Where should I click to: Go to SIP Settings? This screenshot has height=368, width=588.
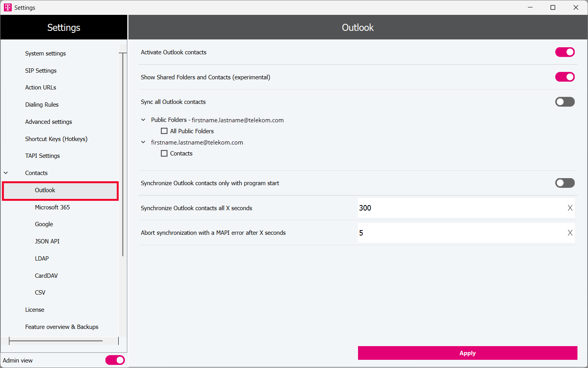tap(41, 71)
